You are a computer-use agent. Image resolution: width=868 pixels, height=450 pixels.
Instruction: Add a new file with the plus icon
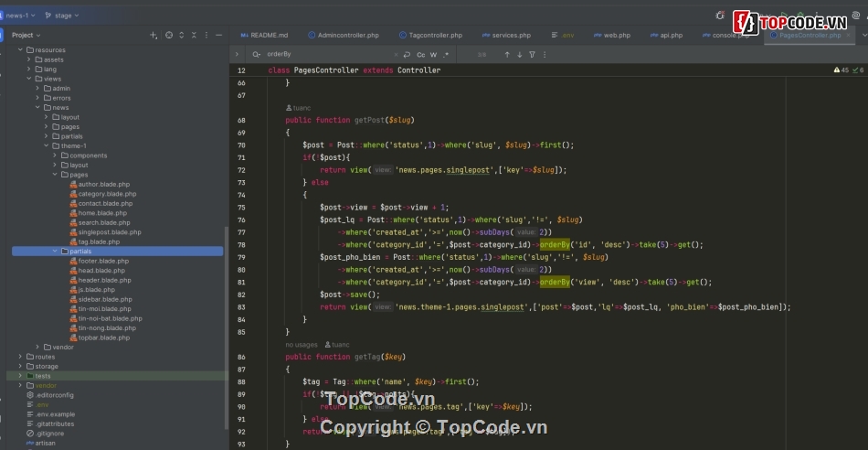pos(153,35)
